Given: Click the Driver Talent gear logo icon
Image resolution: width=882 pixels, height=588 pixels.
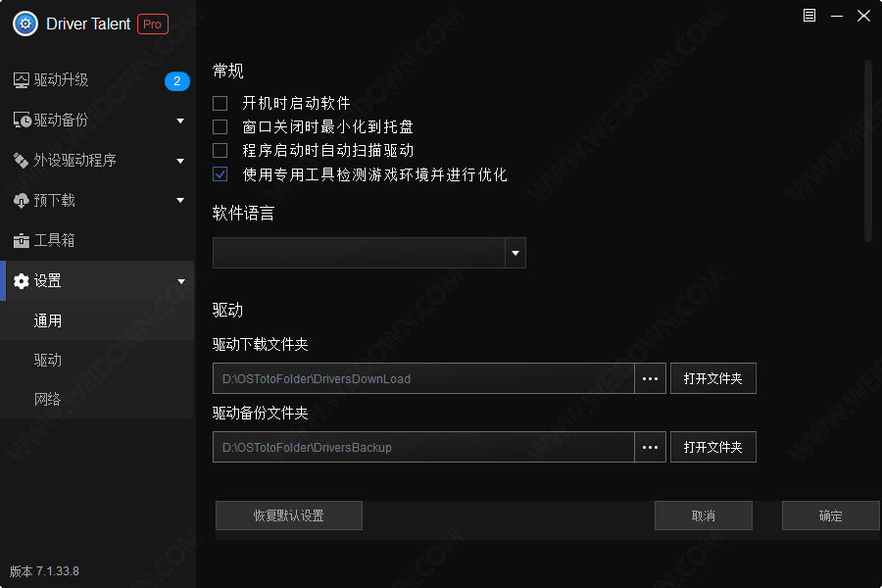Looking at the screenshot, I should (x=25, y=24).
